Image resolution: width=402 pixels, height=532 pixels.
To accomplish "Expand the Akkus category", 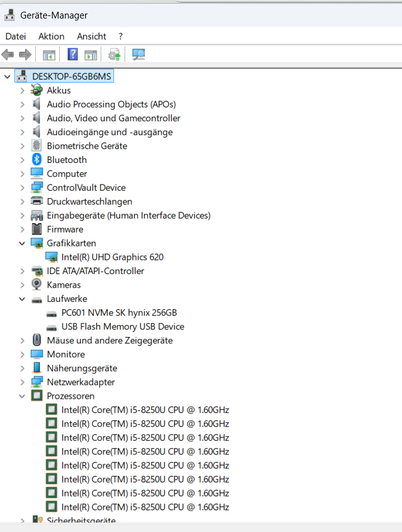I will pos(22,91).
